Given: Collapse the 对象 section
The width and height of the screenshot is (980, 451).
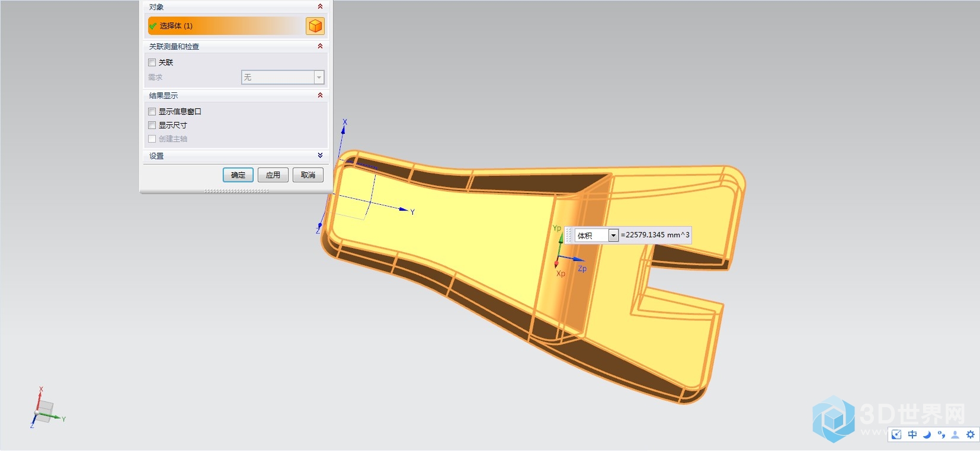Looking at the screenshot, I should pyautogui.click(x=320, y=7).
